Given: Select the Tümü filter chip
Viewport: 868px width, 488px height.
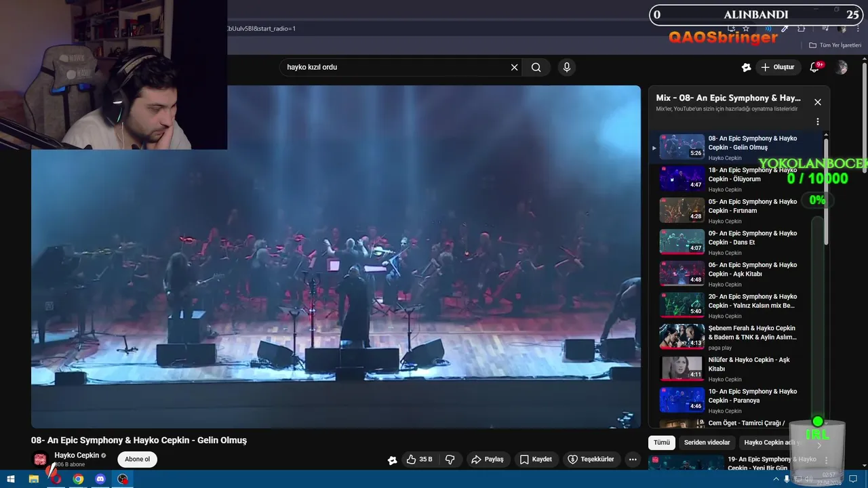Looking at the screenshot, I should [662, 443].
